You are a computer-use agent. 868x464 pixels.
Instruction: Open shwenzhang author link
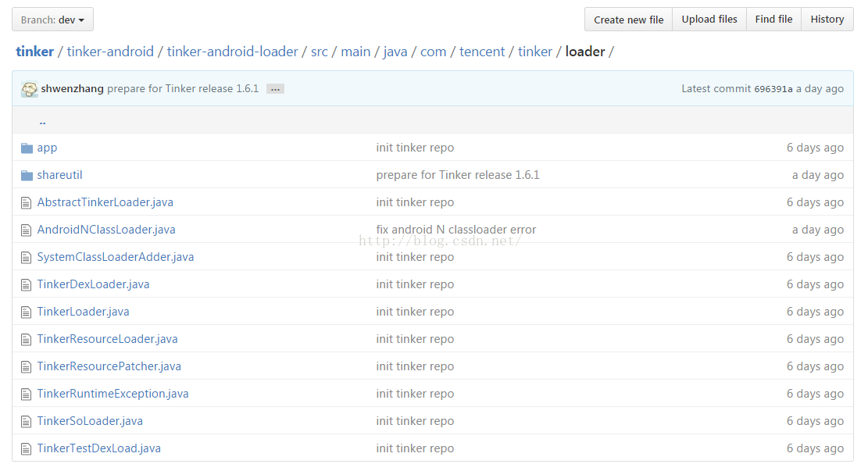[x=72, y=88]
